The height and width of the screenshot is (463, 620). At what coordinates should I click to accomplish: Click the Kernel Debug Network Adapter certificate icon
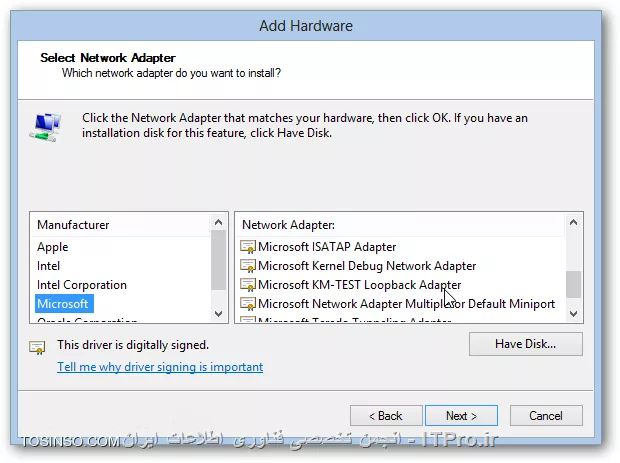[x=248, y=266]
